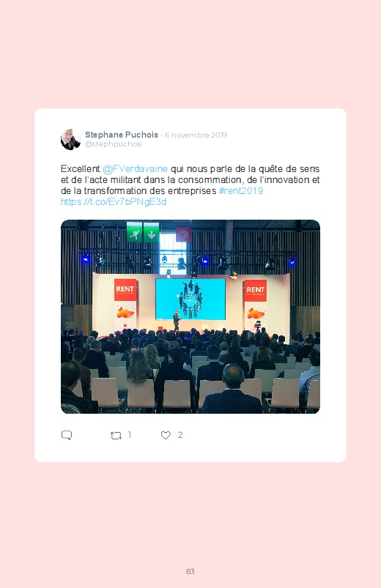Click the retweet arrows icon
Screen dimensions: 381x588
tap(116, 436)
